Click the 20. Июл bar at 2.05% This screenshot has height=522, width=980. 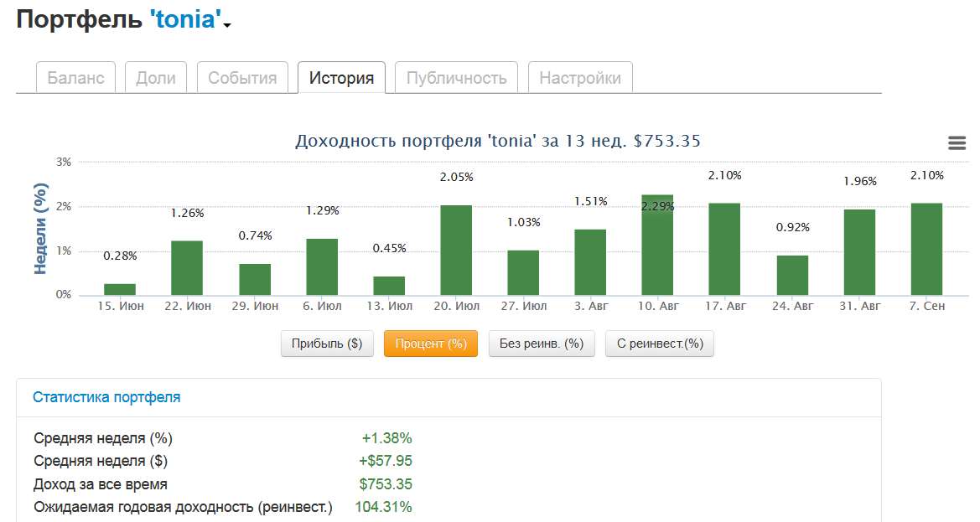[x=456, y=250]
